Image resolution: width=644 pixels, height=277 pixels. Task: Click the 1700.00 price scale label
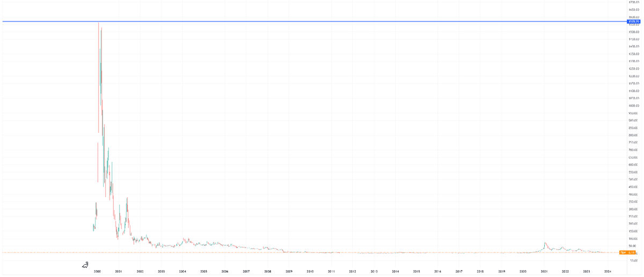coord(633,3)
